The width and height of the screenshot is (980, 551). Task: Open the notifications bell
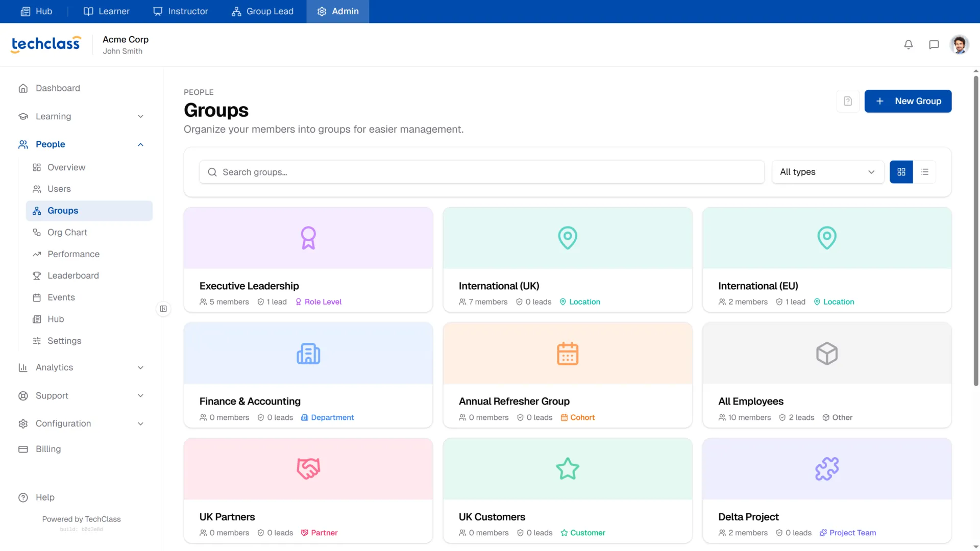[x=909, y=45]
